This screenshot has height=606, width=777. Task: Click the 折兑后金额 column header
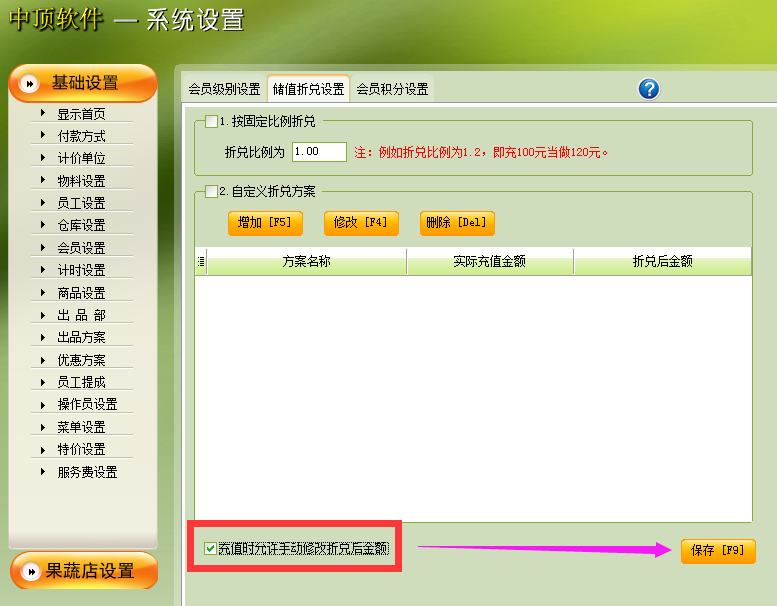click(x=663, y=262)
